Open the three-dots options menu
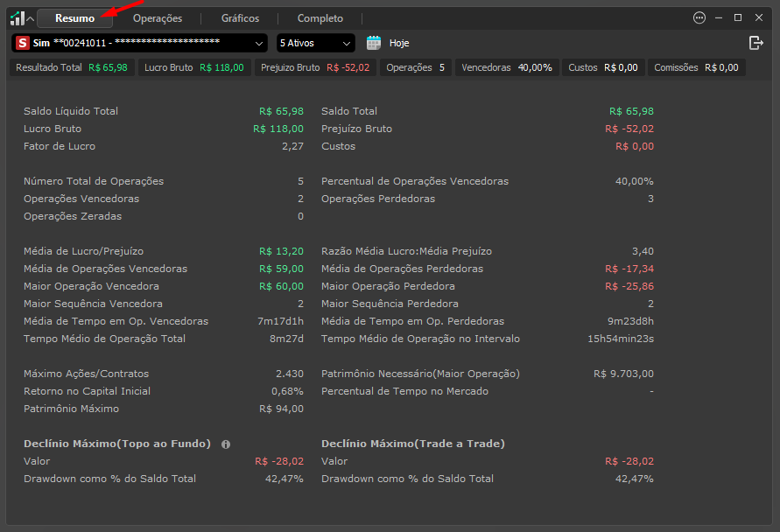Viewport: 780px width, 532px height. [699, 17]
